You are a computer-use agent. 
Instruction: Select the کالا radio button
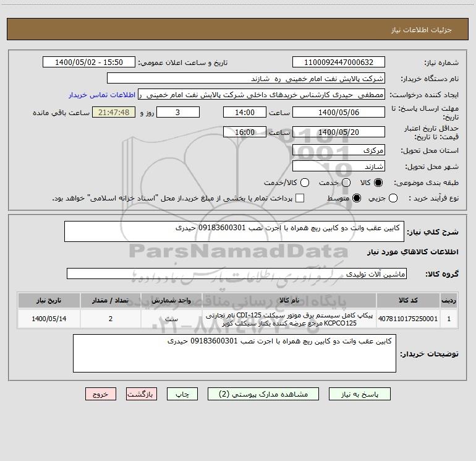pos(378,183)
